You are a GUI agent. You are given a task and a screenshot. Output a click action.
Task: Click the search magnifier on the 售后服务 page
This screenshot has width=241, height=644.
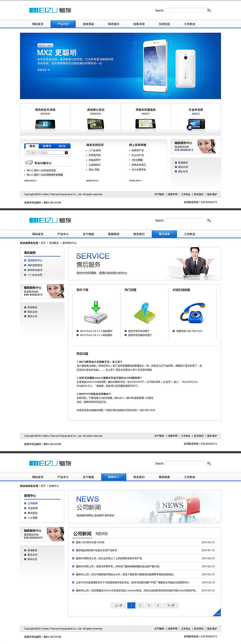(x=209, y=220)
